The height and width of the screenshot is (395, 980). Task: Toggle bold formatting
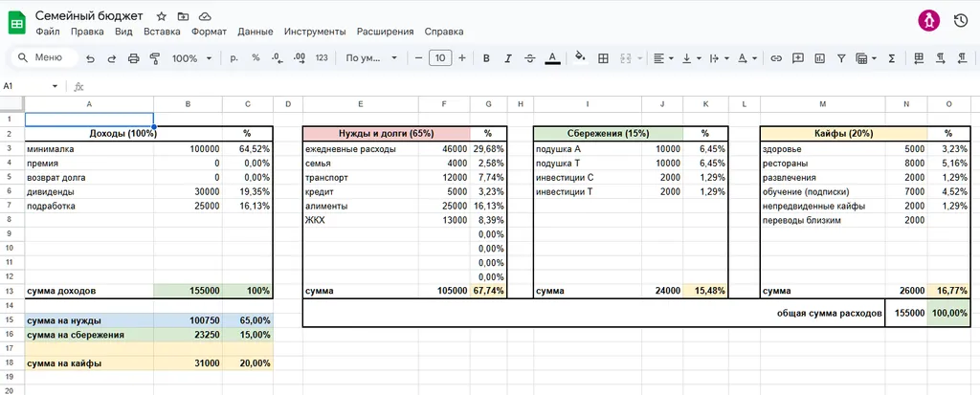486,58
